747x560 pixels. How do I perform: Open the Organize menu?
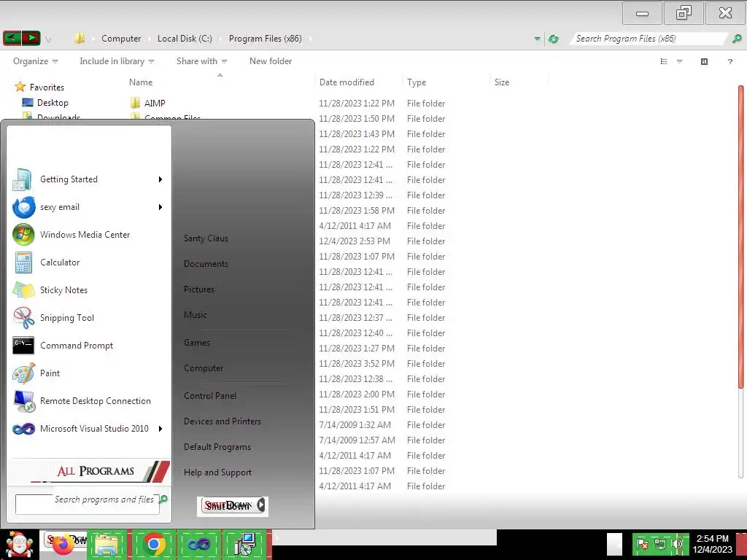[x=35, y=61]
